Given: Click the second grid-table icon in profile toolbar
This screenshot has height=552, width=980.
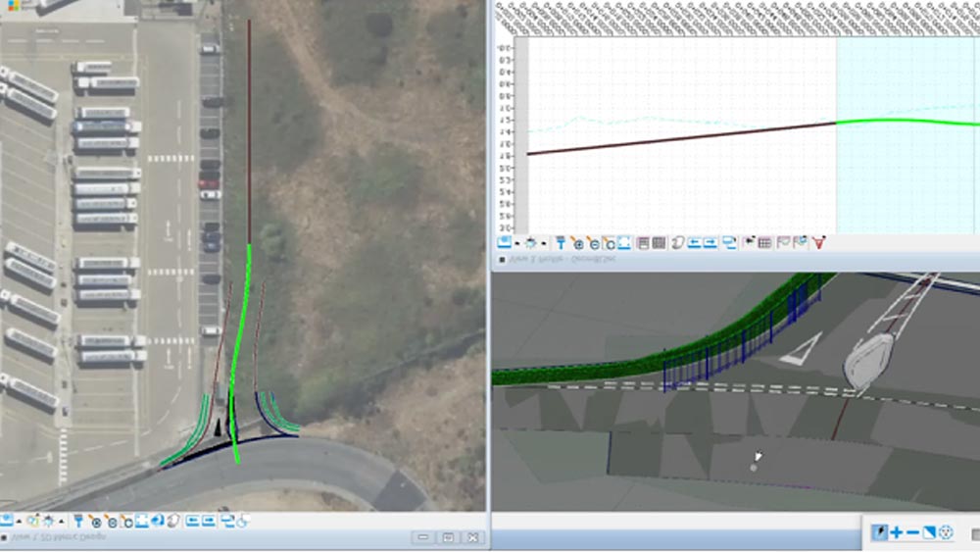Looking at the screenshot, I should point(659,243).
